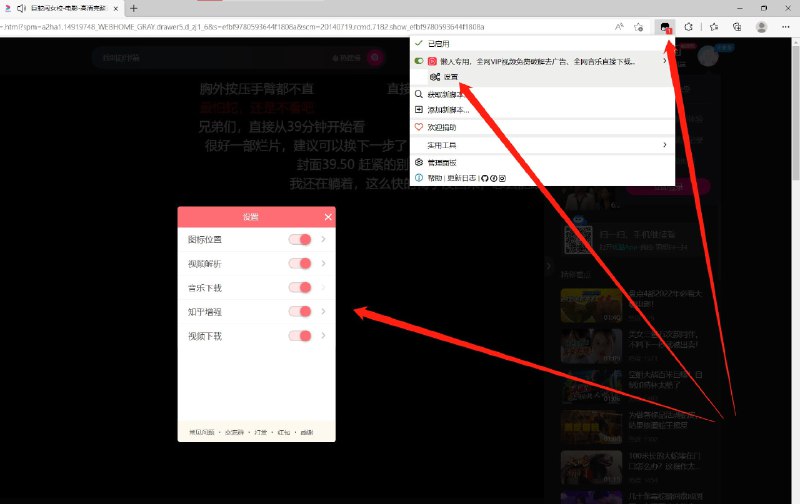Toggle the 图标位置 switch off
Viewport: 800px width, 504px height.
click(300, 240)
